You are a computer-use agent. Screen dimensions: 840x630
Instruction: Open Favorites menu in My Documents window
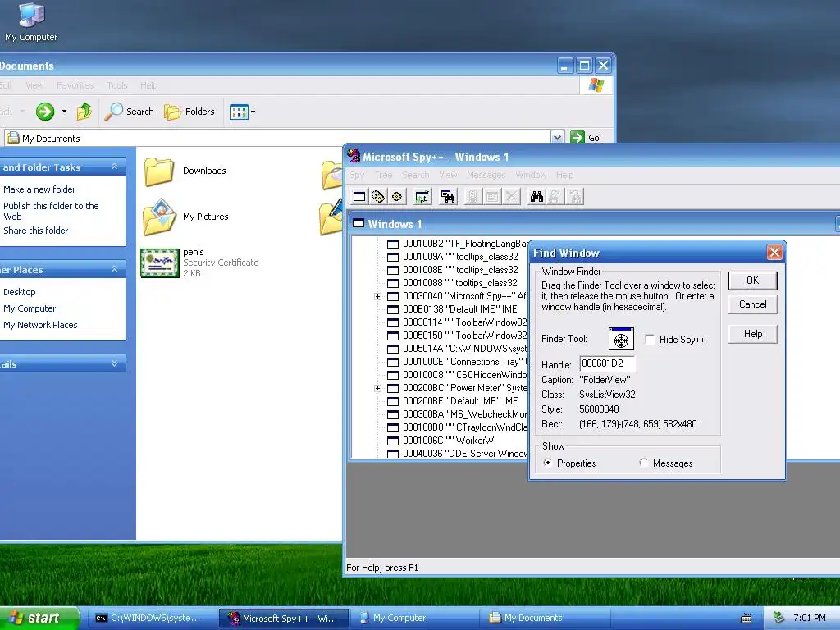75,85
